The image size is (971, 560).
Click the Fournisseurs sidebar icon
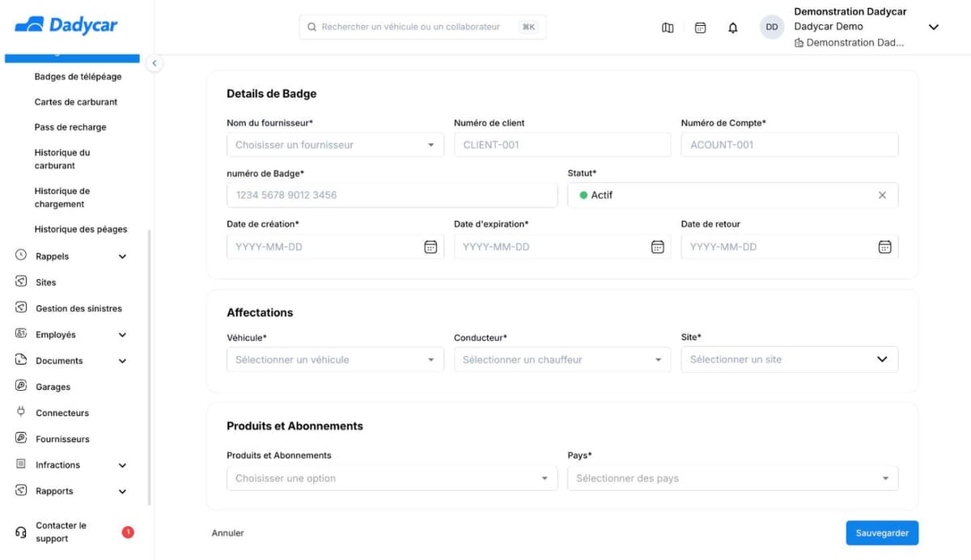pyautogui.click(x=21, y=438)
